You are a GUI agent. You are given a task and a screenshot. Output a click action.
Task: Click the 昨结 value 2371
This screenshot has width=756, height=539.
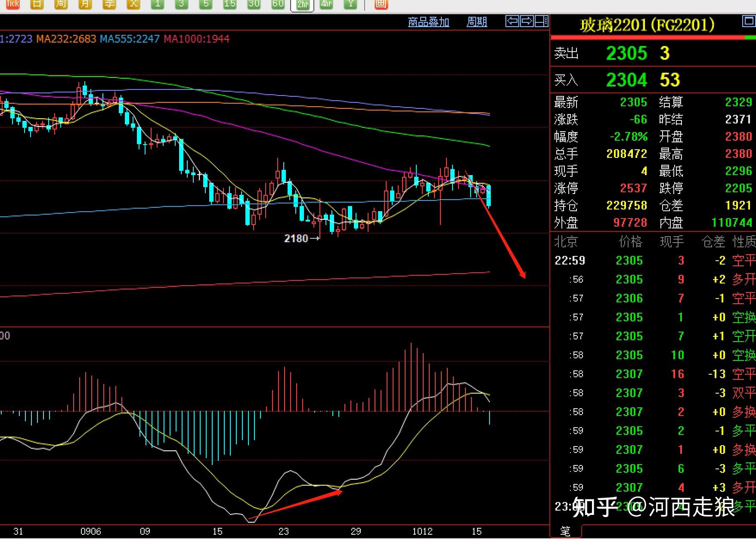click(738, 120)
